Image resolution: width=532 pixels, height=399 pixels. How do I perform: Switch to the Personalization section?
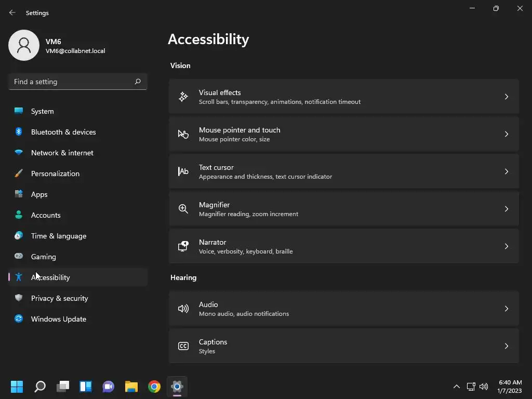coord(55,174)
